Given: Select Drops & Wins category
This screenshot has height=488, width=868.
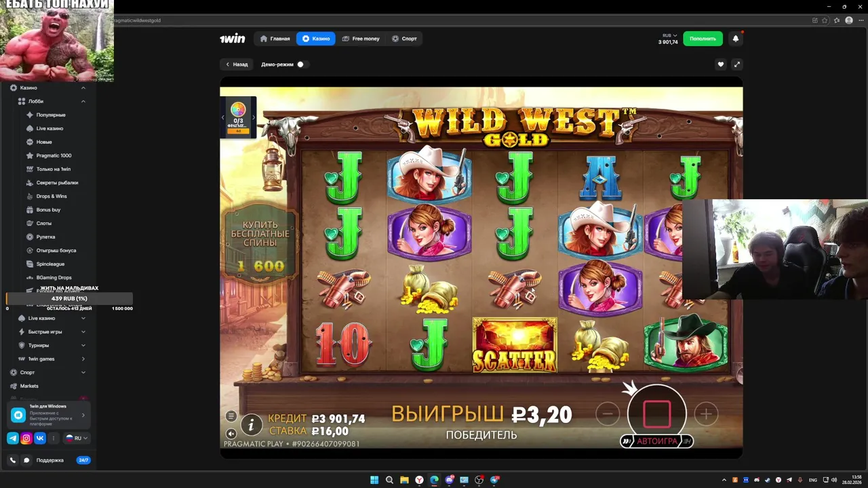Looking at the screenshot, I should click(52, 197).
